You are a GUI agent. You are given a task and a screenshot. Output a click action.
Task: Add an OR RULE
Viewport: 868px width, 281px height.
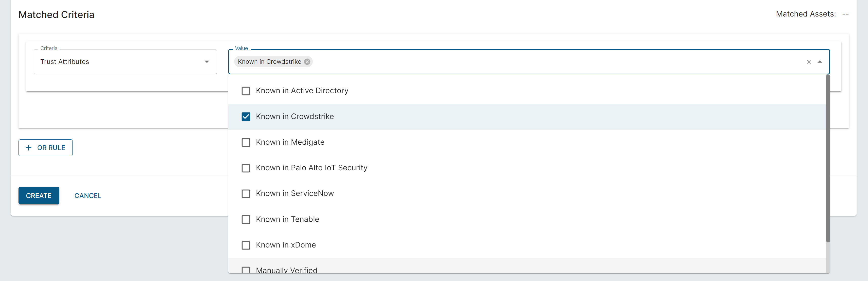click(45, 148)
